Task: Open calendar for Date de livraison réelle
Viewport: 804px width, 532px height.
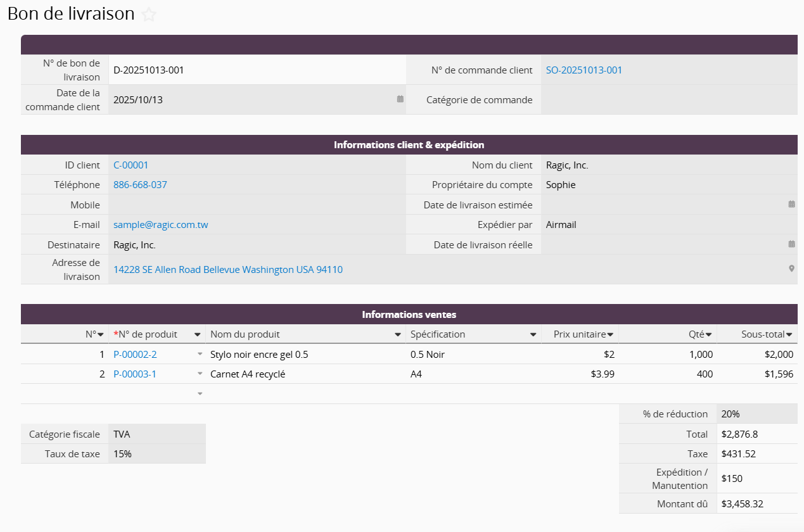Action: tap(791, 244)
